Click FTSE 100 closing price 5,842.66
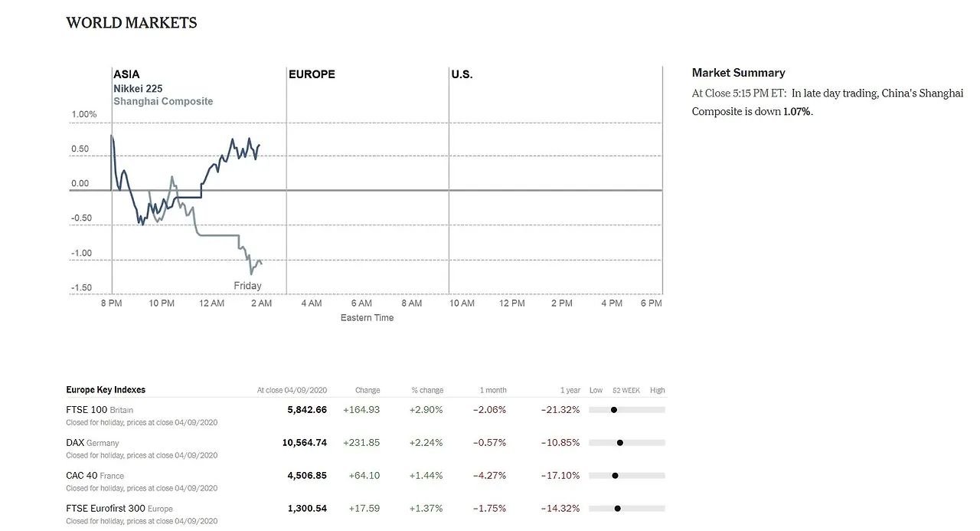 [307, 409]
